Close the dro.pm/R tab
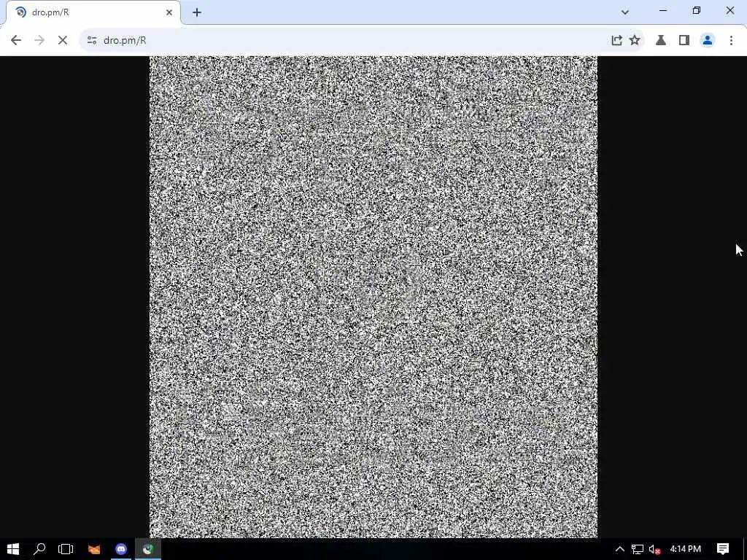The image size is (747, 560). 169,12
